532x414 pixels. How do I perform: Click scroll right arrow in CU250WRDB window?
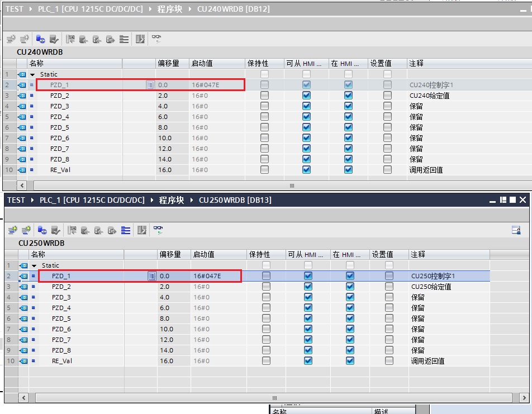tap(524, 398)
